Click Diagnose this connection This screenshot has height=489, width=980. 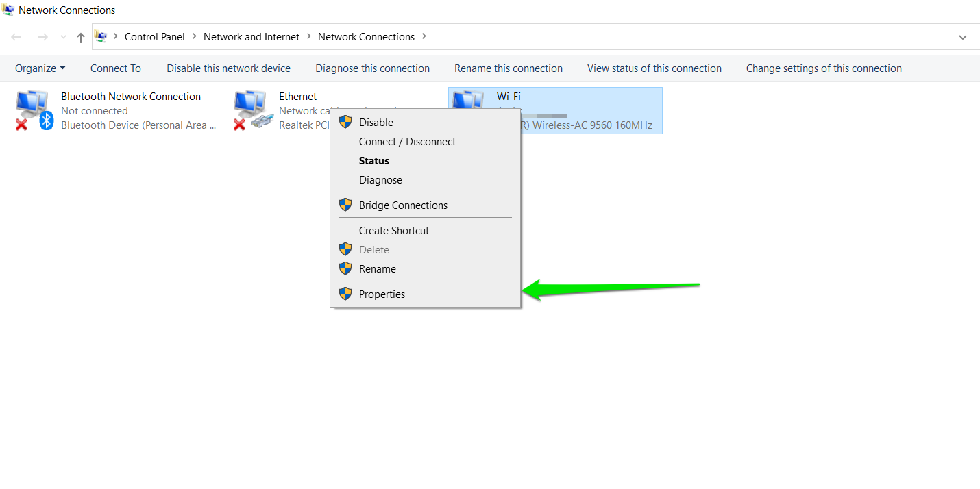[373, 68]
